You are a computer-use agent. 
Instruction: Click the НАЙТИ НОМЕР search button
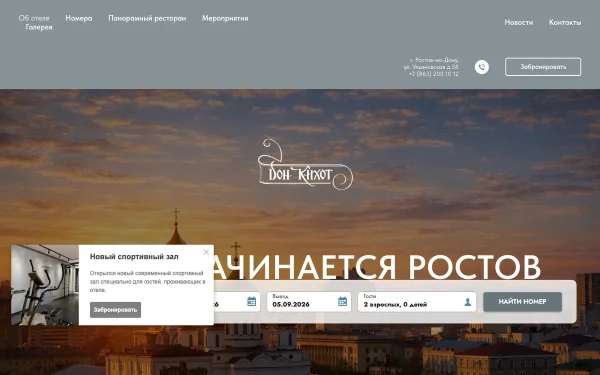pos(522,302)
